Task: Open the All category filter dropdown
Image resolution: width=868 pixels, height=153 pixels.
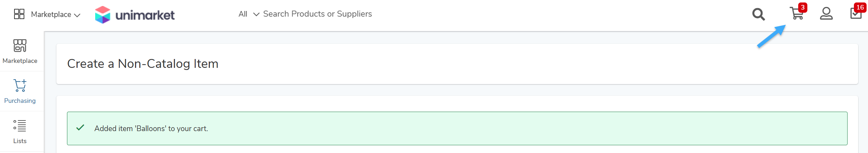Action: 249,14
